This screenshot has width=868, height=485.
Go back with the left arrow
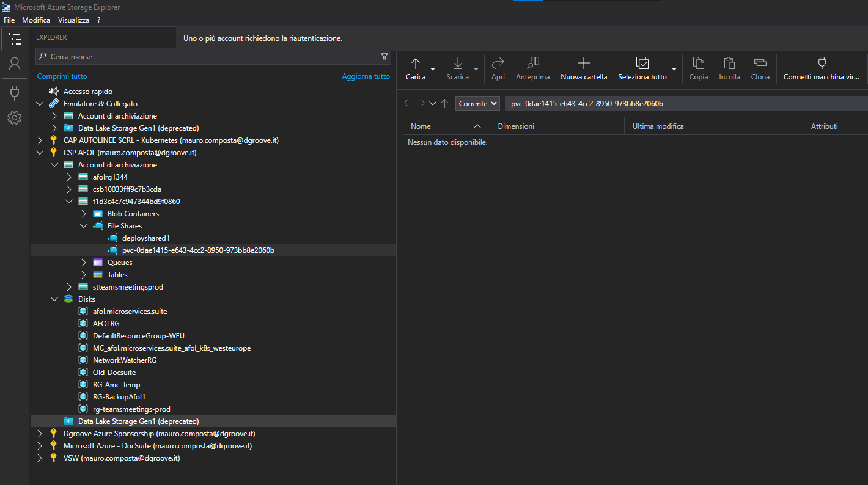pos(408,103)
